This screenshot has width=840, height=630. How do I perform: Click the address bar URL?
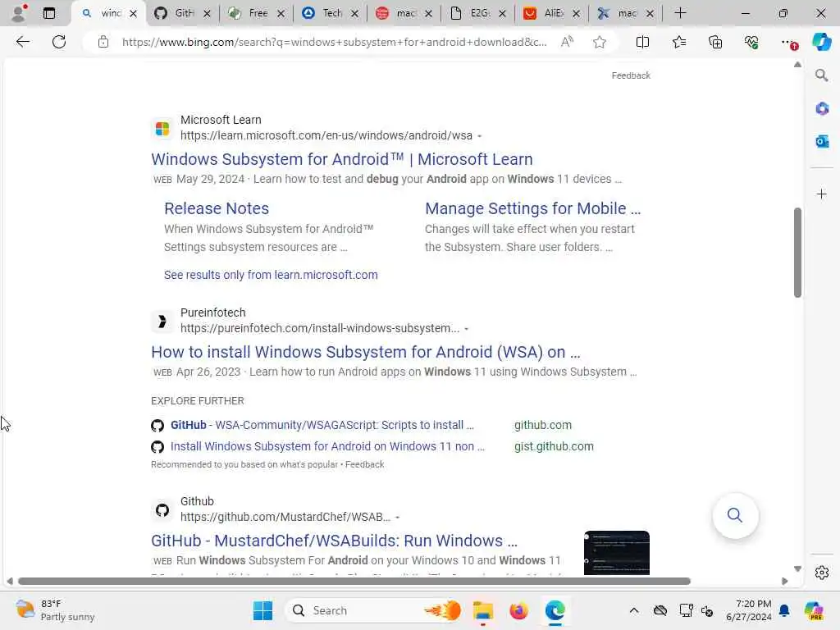point(334,42)
